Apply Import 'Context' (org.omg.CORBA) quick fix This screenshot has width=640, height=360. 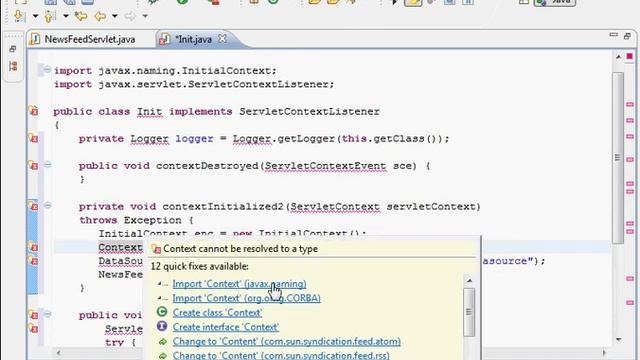247,298
